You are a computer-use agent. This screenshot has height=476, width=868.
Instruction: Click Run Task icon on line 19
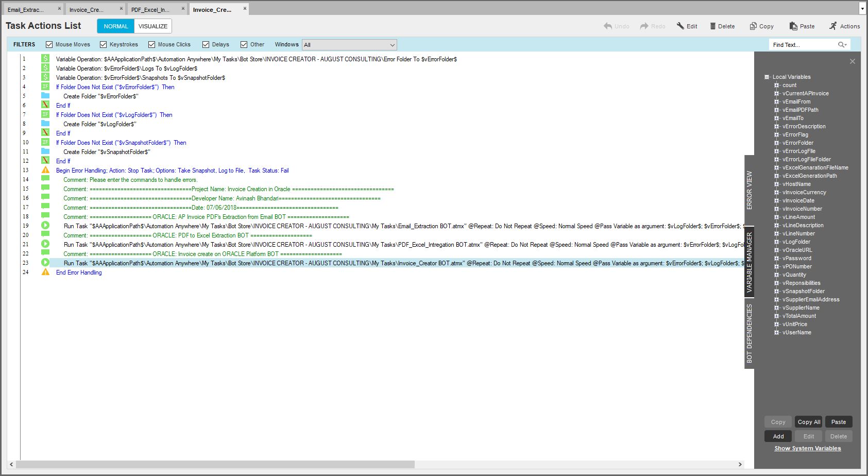click(45, 226)
